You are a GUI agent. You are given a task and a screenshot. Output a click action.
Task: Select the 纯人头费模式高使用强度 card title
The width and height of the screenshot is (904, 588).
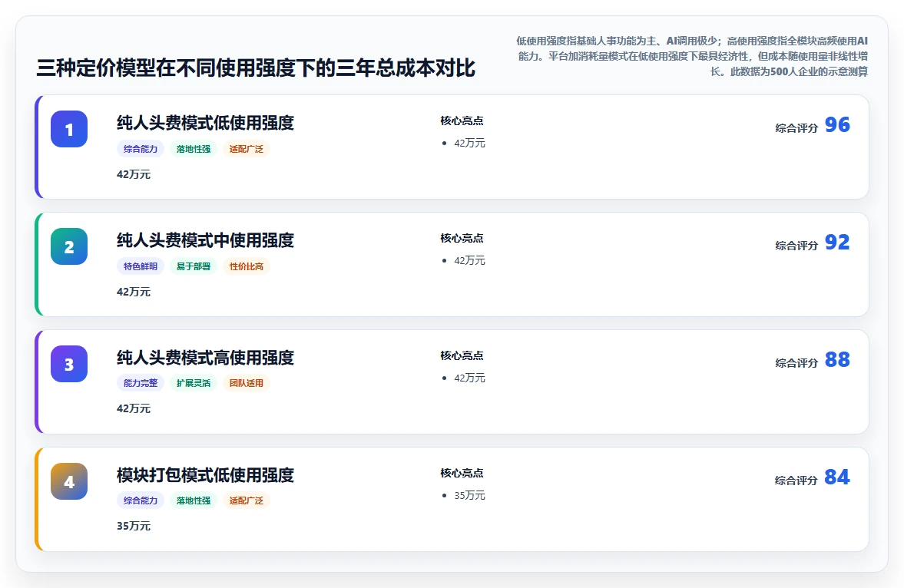tap(205, 358)
